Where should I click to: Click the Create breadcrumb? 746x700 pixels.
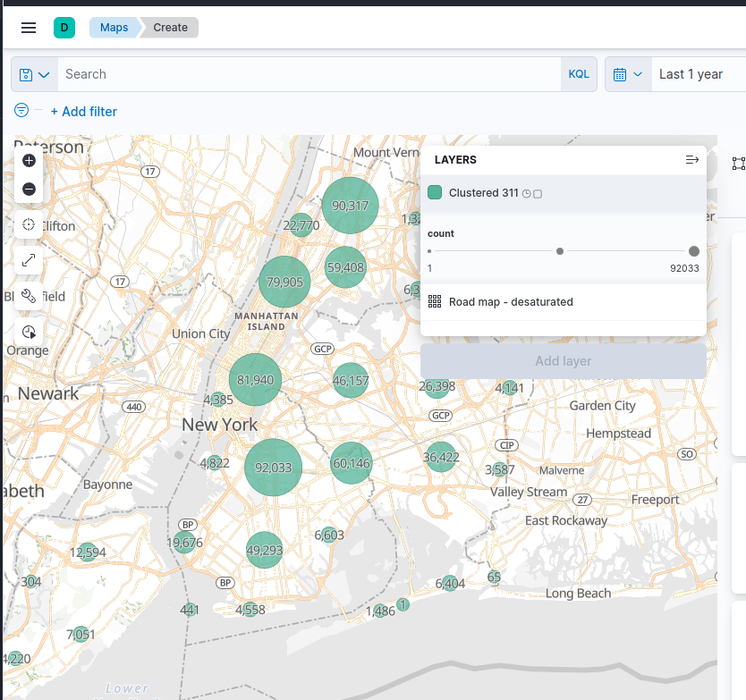pyautogui.click(x=170, y=28)
